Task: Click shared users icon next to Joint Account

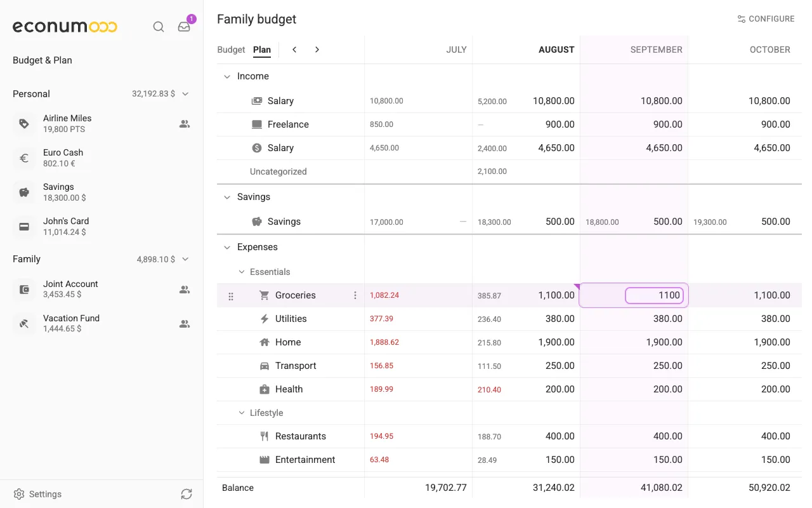Action: pyautogui.click(x=185, y=290)
